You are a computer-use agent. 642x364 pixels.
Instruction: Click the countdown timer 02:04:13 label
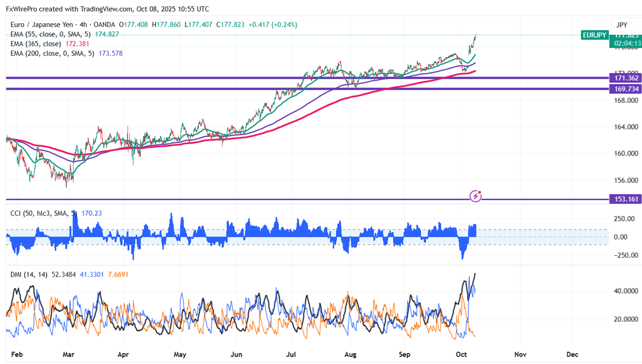[627, 43]
